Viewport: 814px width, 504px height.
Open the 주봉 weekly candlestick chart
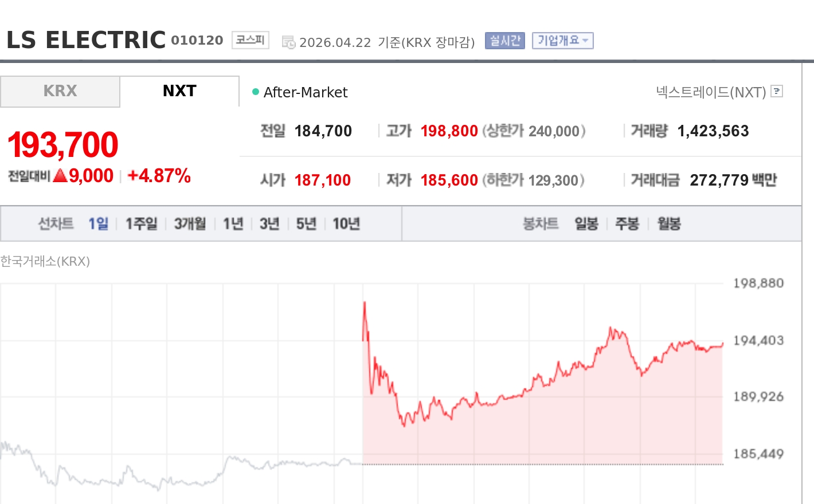(x=627, y=223)
